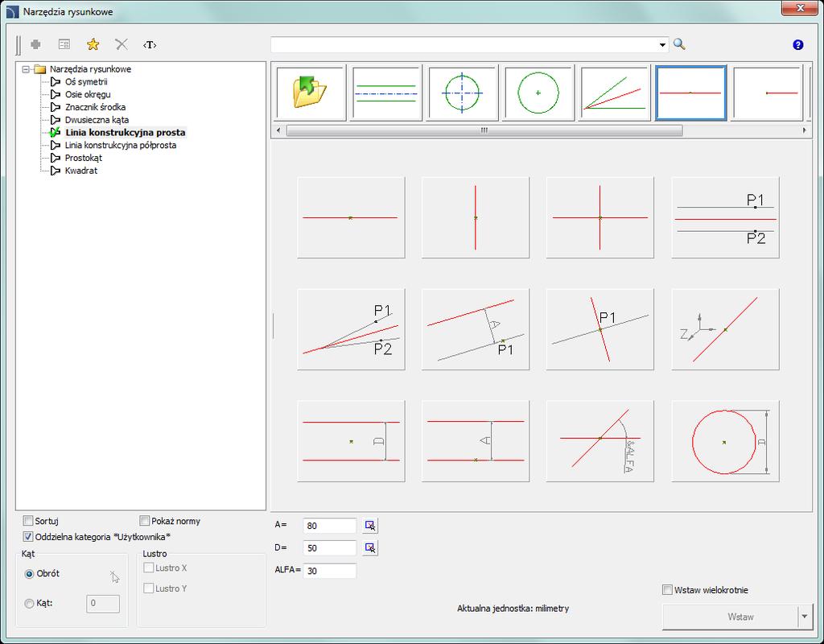This screenshot has height=644, width=824.
Task: Choose the angled line &ALFA tile
Action: pyautogui.click(x=600, y=441)
